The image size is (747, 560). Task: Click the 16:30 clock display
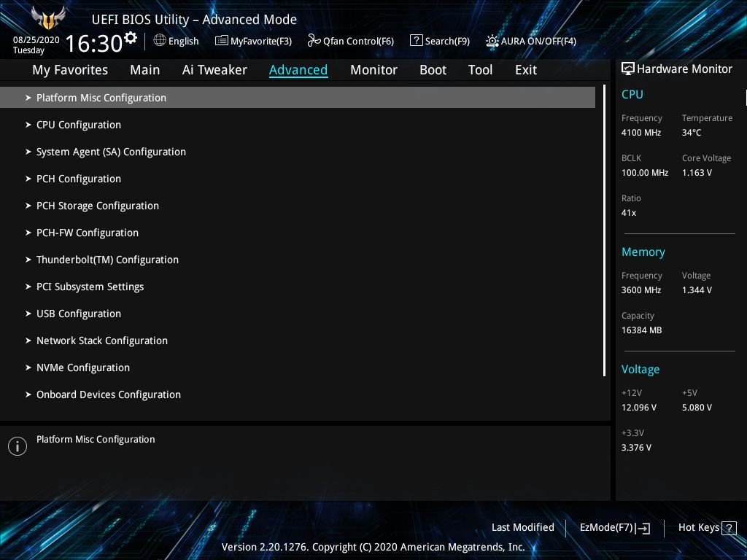[94, 44]
